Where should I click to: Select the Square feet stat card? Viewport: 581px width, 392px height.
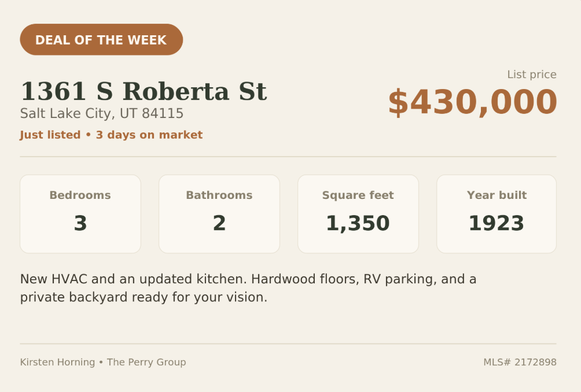click(358, 214)
